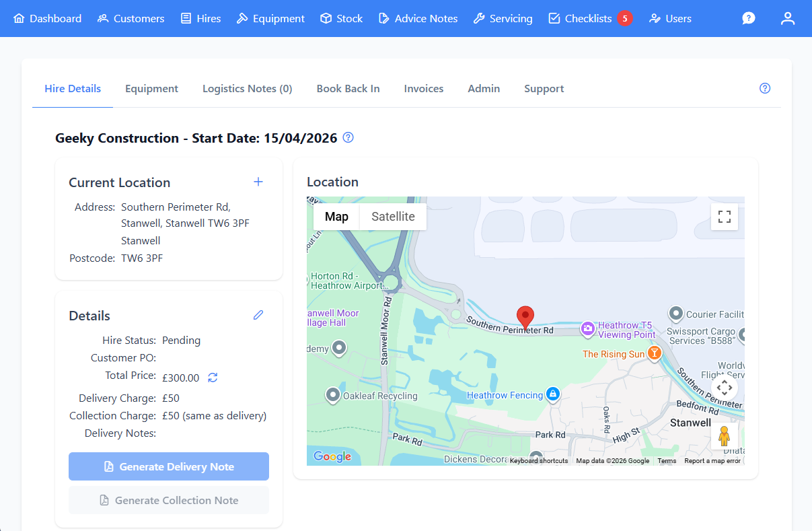Click Generate Delivery Note
The image size is (812, 531).
(x=168, y=466)
